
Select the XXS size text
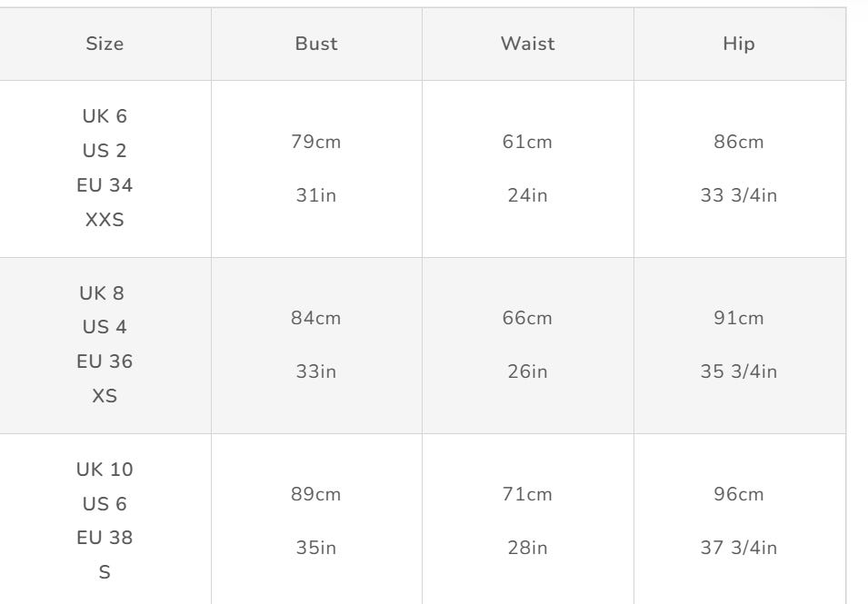(105, 220)
